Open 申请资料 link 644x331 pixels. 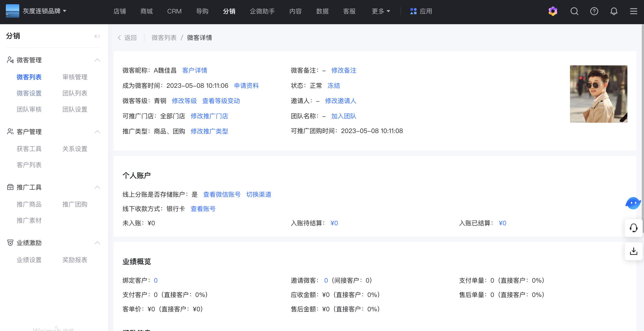click(x=246, y=86)
